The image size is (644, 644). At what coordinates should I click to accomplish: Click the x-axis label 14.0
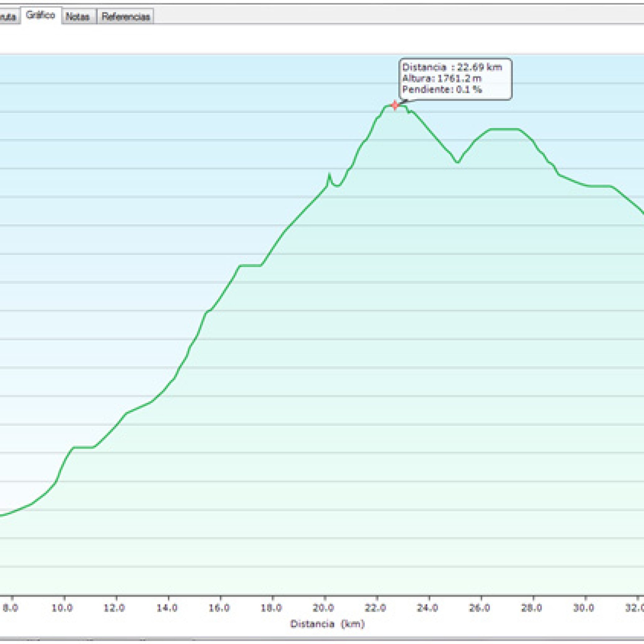167,608
